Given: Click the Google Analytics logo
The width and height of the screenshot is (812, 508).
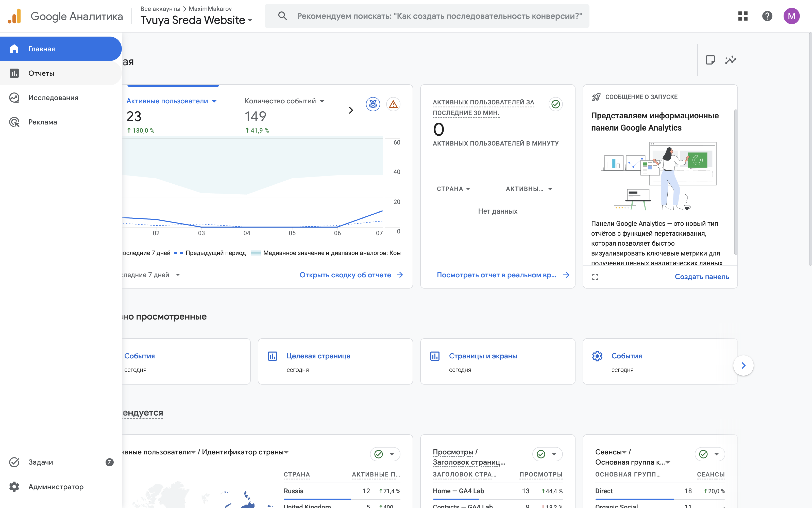Looking at the screenshot, I should pyautogui.click(x=15, y=16).
